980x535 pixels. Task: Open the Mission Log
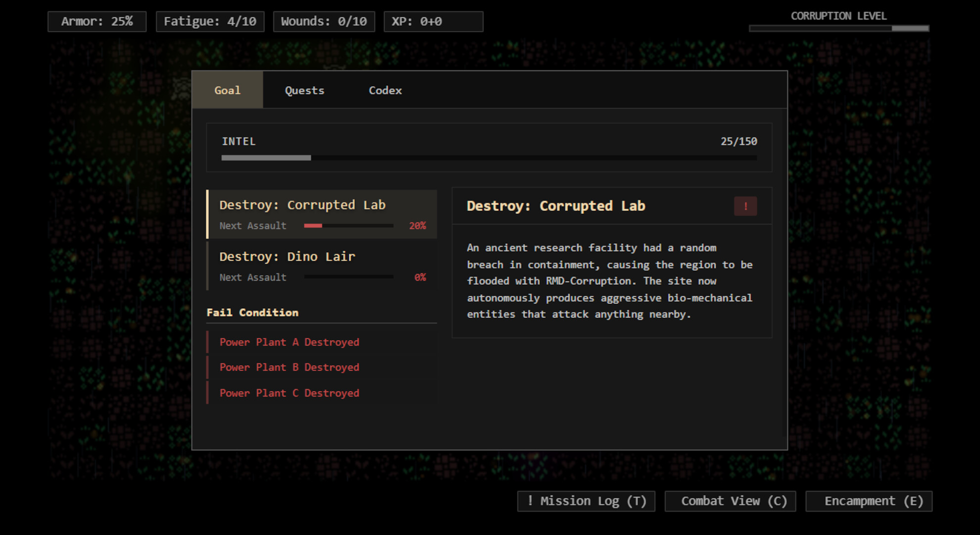click(586, 501)
